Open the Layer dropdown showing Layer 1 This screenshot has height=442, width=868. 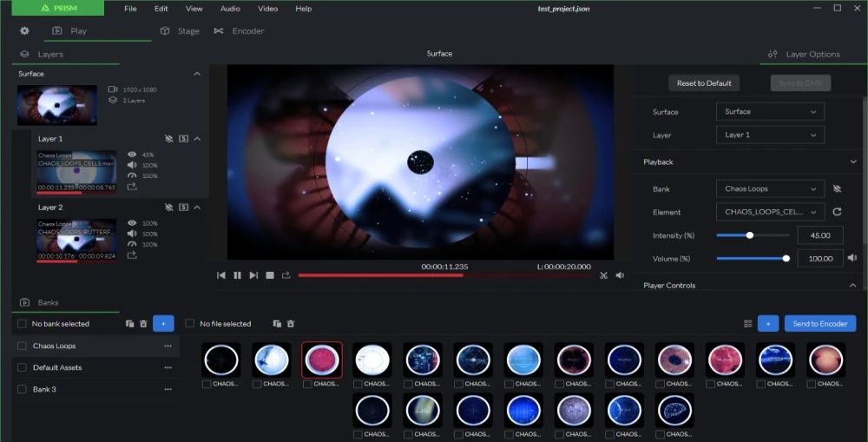point(770,135)
